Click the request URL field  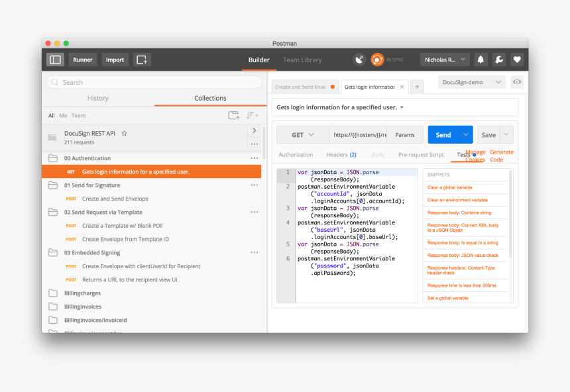pyautogui.click(x=358, y=135)
